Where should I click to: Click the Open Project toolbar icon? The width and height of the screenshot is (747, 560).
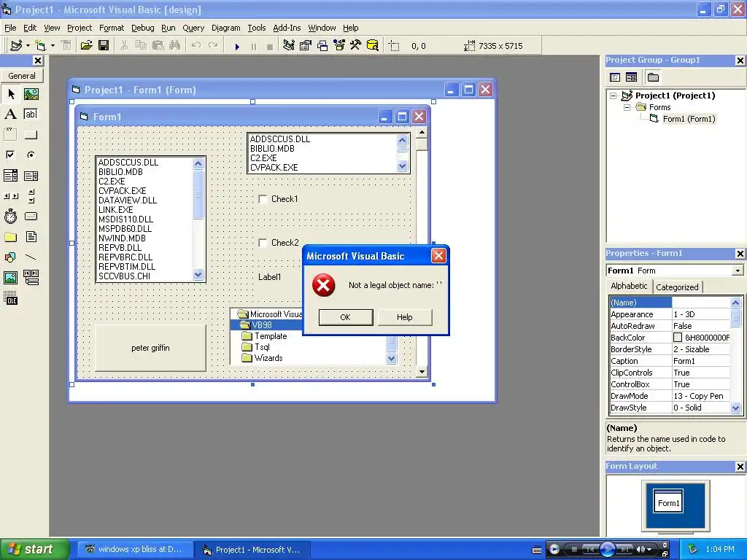coord(86,46)
